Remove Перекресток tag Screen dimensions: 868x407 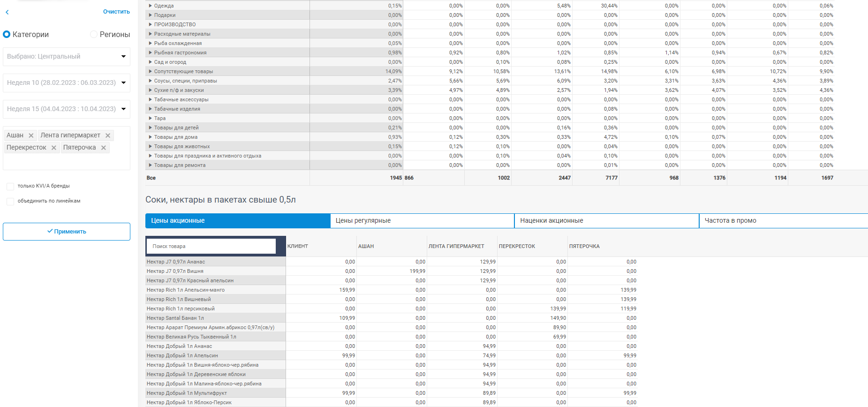pyautogui.click(x=54, y=148)
